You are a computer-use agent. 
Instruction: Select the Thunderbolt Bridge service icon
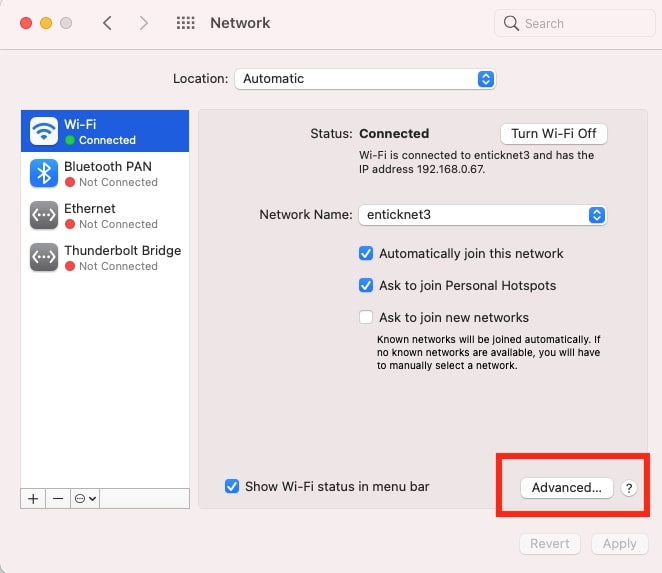coord(44,257)
